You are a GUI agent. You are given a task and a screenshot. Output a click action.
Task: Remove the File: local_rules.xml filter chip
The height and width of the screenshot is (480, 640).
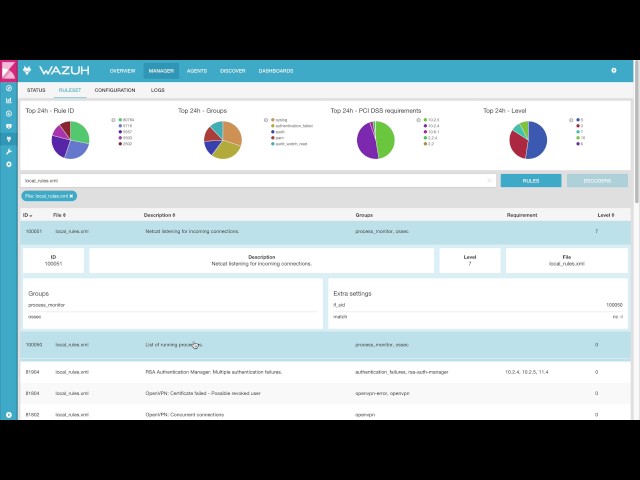71,196
